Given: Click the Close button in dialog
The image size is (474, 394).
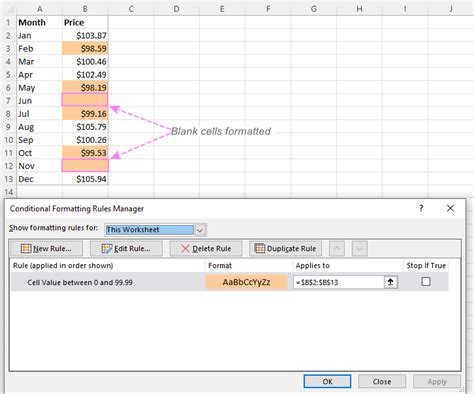Looking at the screenshot, I should tap(382, 381).
